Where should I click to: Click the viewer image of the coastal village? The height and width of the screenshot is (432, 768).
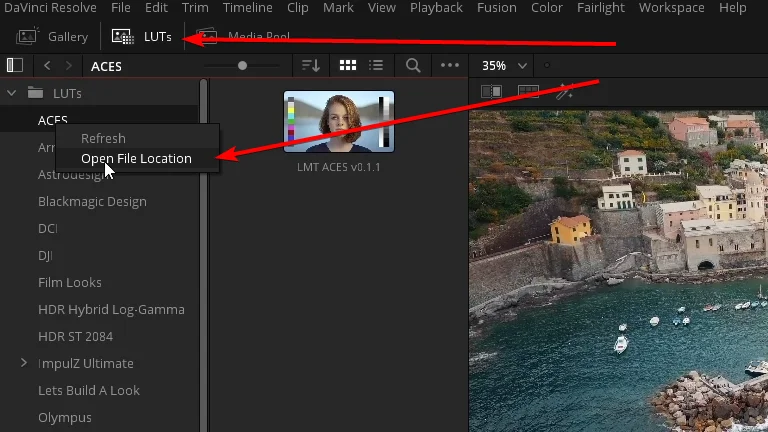(619, 271)
